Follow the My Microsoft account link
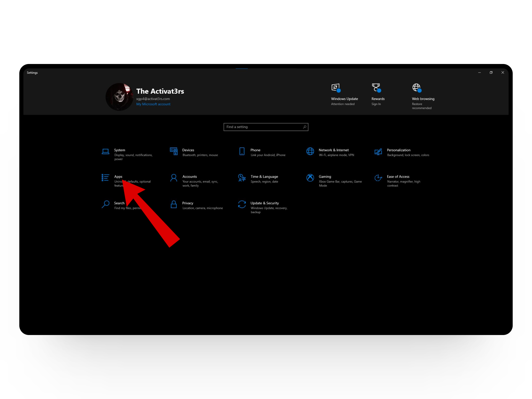Screen dimensions: 532x399 [153, 104]
